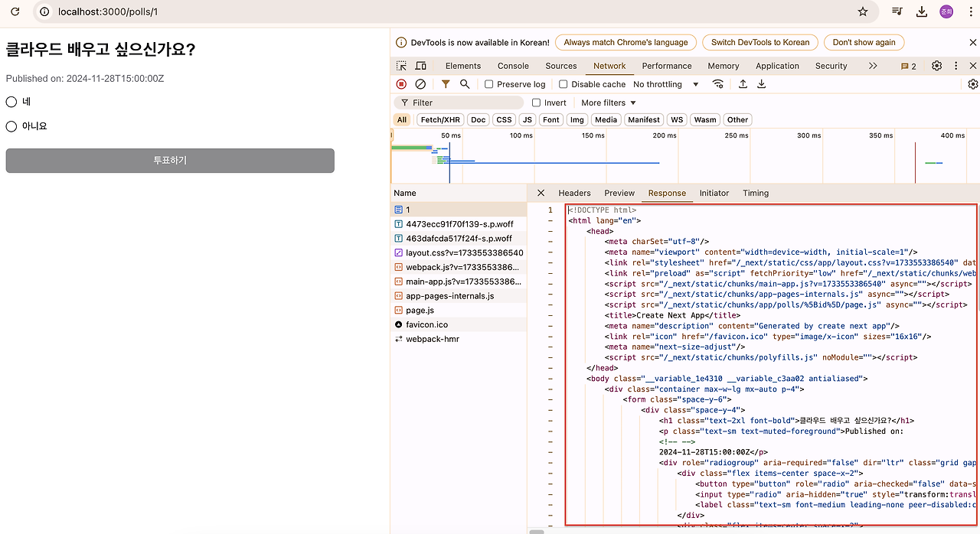Open the Headers tab of request
Screen dimensions: 980x534
click(574, 193)
